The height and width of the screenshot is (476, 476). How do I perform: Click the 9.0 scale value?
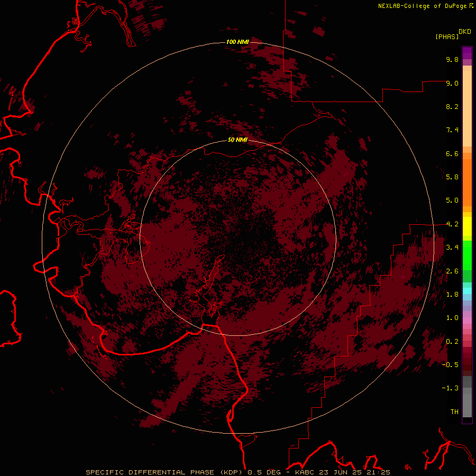[452, 83]
